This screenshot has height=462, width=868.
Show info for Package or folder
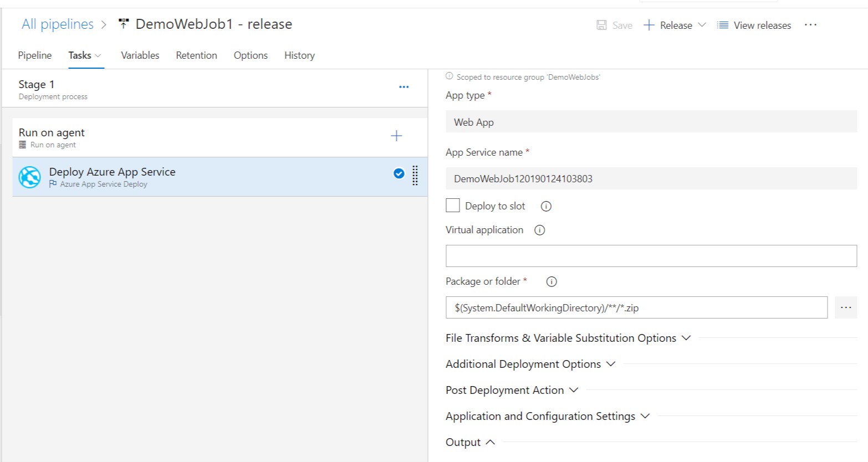pos(552,281)
